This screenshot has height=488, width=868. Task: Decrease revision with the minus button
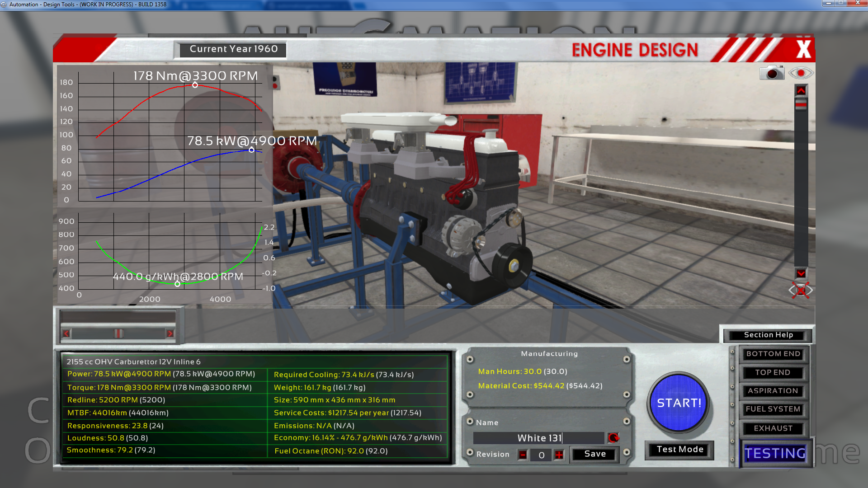523,455
